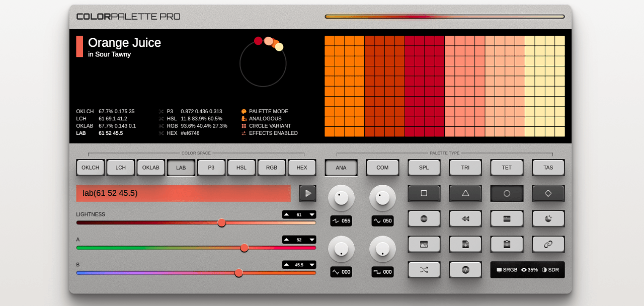Switch color space to OKLAB
Viewport: 644px width, 306px height.
[151, 168]
